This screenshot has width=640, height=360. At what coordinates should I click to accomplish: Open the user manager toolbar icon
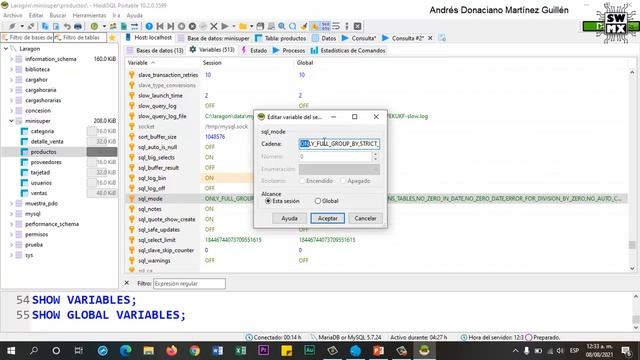tap(113, 26)
